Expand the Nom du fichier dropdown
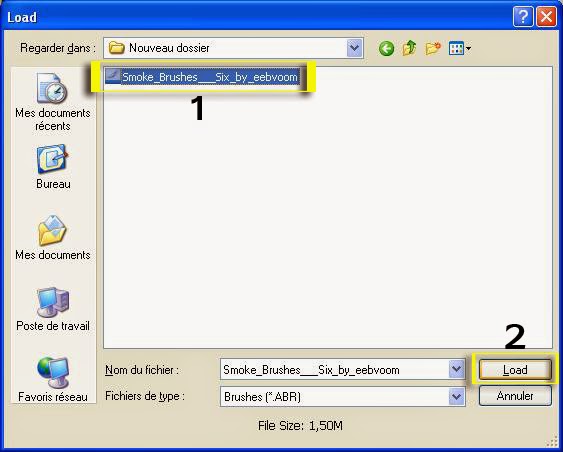Viewport: 563px width, 452px height. coord(456,369)
